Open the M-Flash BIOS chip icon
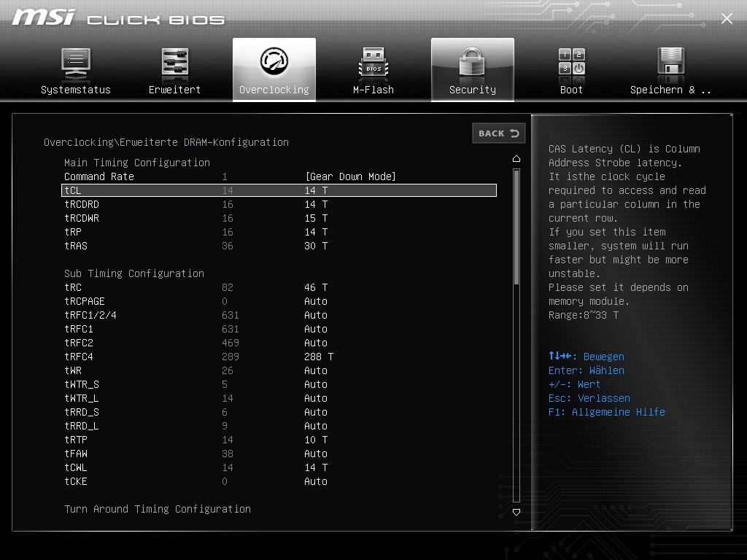The height and width of the screenshot is (560, 747). (373, 63)
